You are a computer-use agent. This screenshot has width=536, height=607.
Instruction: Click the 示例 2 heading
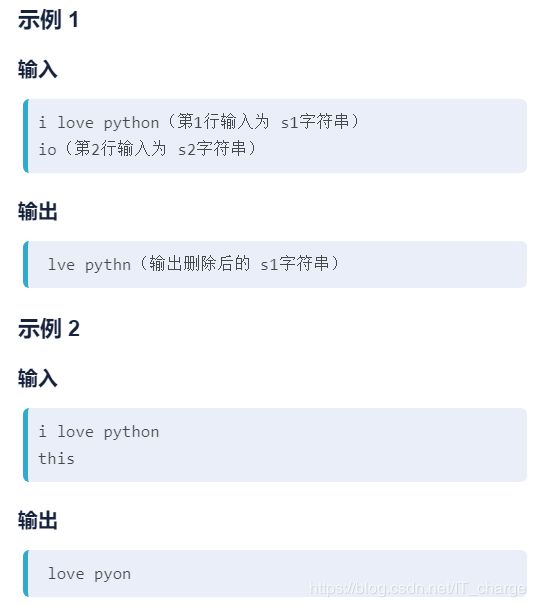[x=49, y=328]
